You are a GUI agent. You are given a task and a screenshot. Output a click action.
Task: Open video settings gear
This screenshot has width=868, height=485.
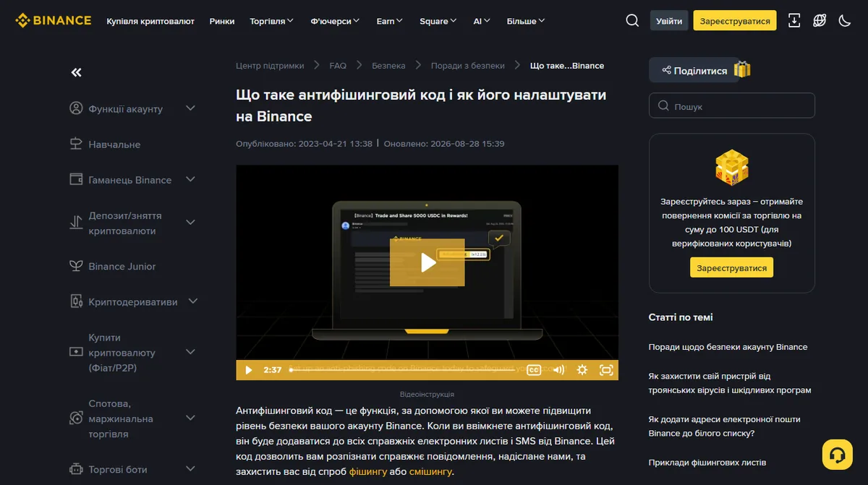pos(582,369)
